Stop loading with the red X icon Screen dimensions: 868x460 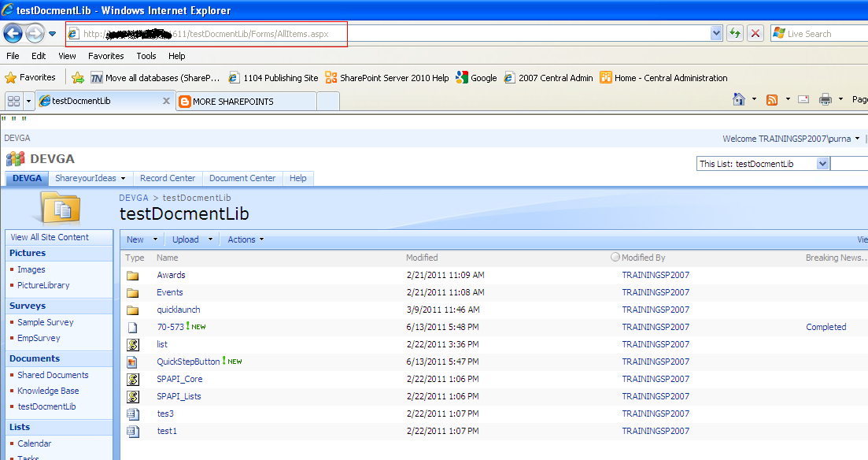tap(755, 33)
